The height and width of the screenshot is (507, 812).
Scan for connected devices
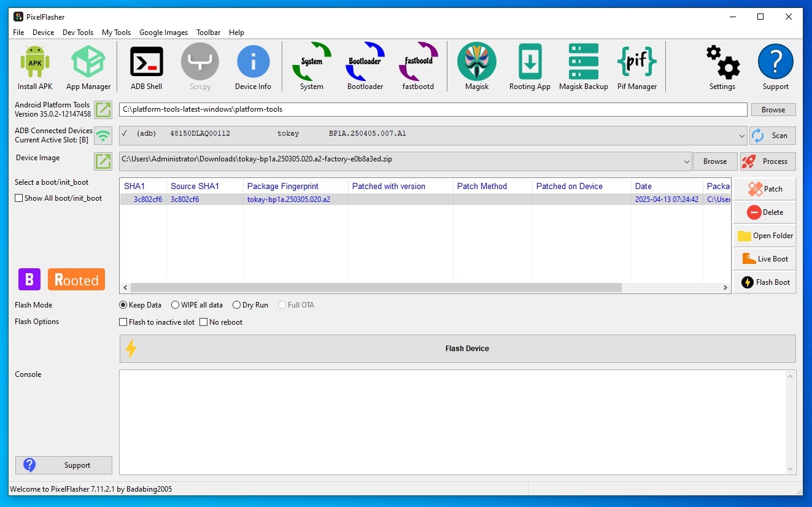(773, 136)
